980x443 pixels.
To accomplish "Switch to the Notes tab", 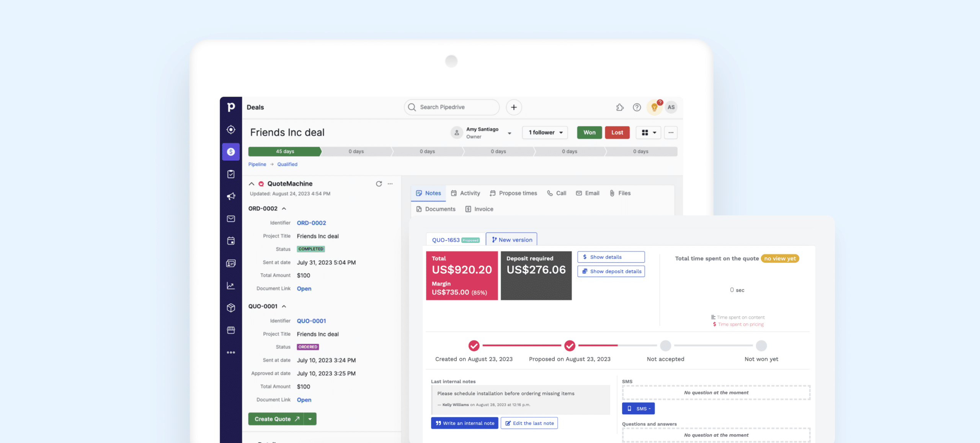I will point(428,193).
